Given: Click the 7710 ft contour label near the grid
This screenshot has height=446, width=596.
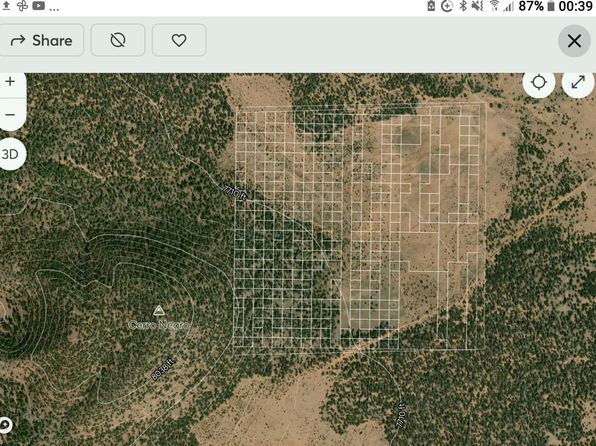Looking at the screenshot, I should (x=235, y=193).
